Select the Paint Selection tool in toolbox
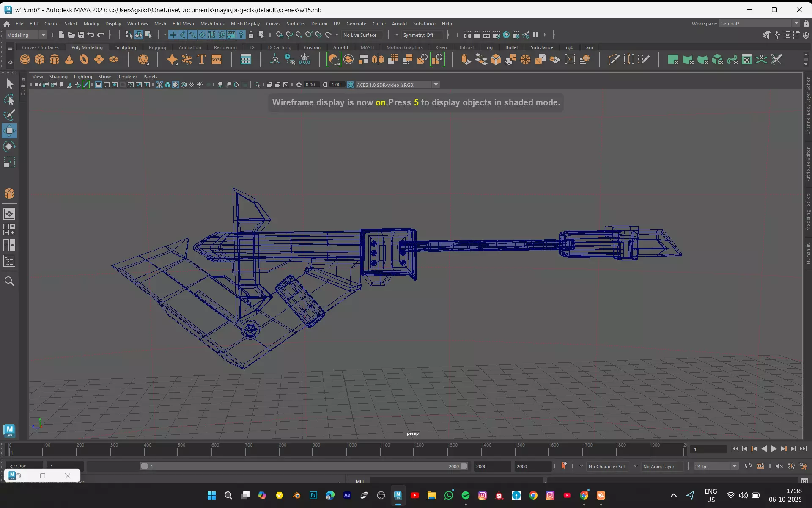Screen dimensions: 812x508 tap(9, 115)
